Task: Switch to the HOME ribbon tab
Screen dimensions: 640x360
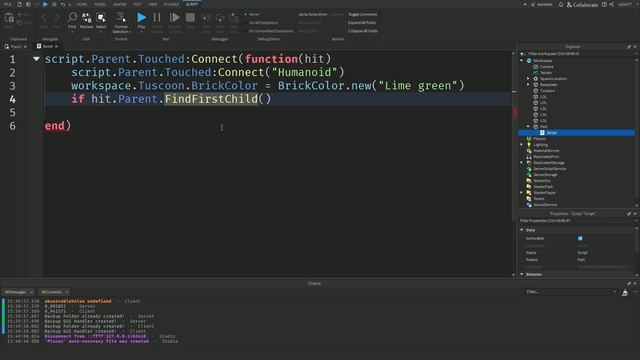Action: pyautogui.click(x=82, y=4)
